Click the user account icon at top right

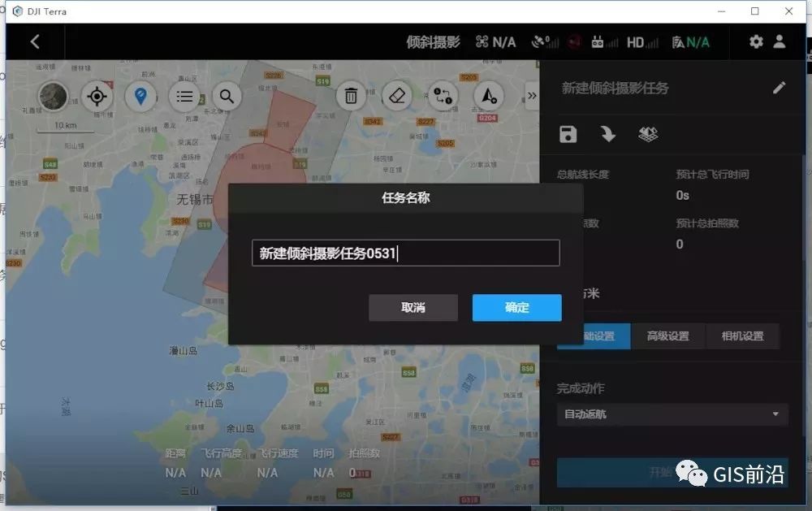781,41
